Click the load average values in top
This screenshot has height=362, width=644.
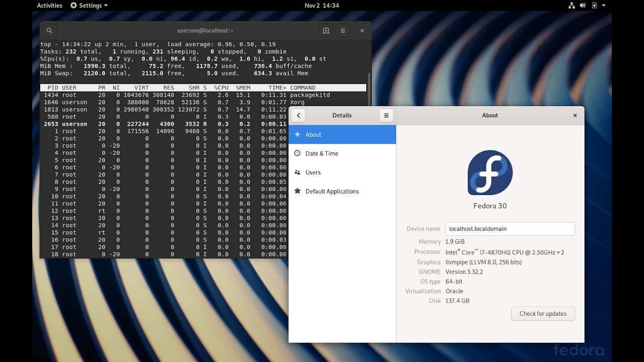(247, 44)
